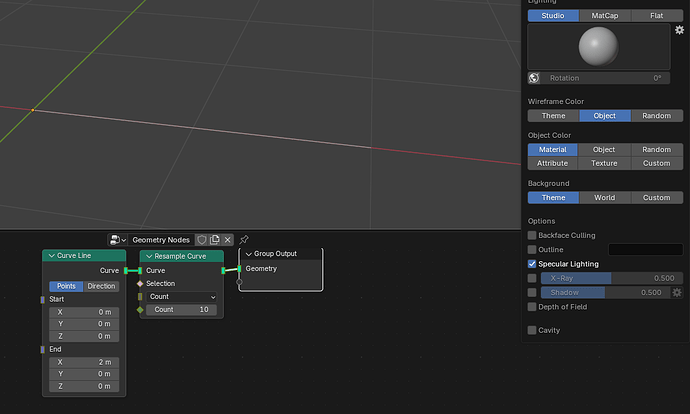This screenshot has width=690, height=414.
Task: Click the Resample Curve Count input socket
Action: 140,310
